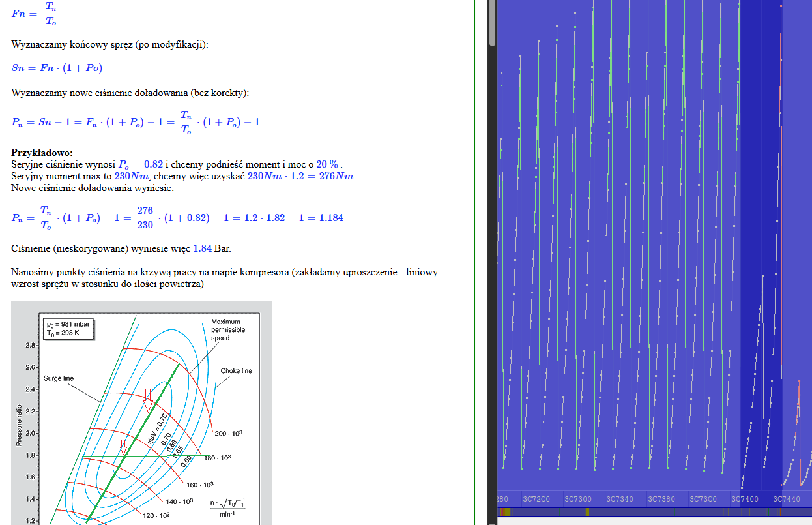Viewport: 812px width, 525px height.
Task: Click the 3C73C0 address label
Action: 703,499
